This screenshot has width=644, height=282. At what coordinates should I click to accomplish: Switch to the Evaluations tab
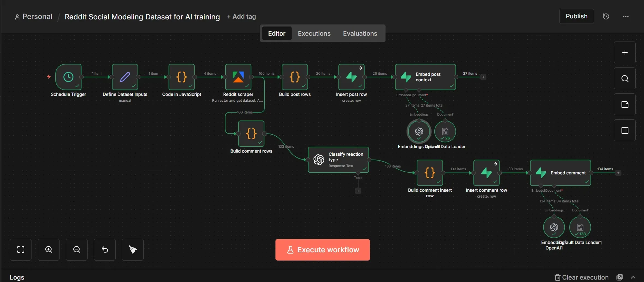click(x=360, y=34)
